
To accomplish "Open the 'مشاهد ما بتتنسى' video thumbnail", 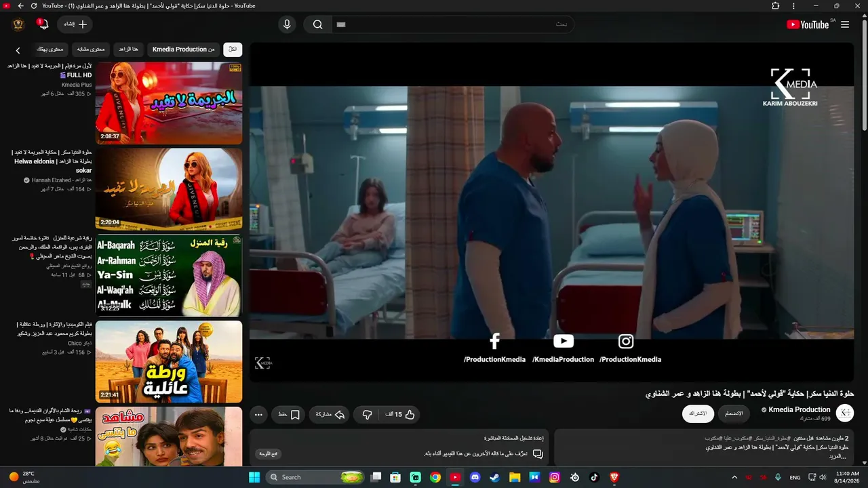I will coord(169,436).
